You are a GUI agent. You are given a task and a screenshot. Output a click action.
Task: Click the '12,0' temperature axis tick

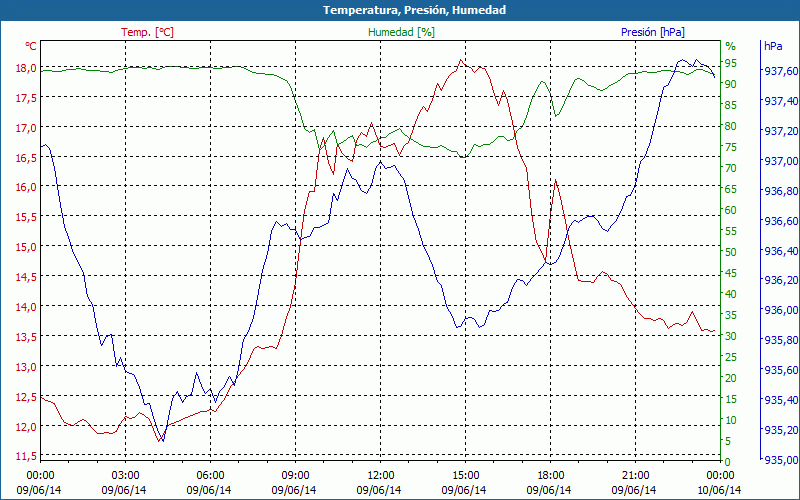click(26, 427)
